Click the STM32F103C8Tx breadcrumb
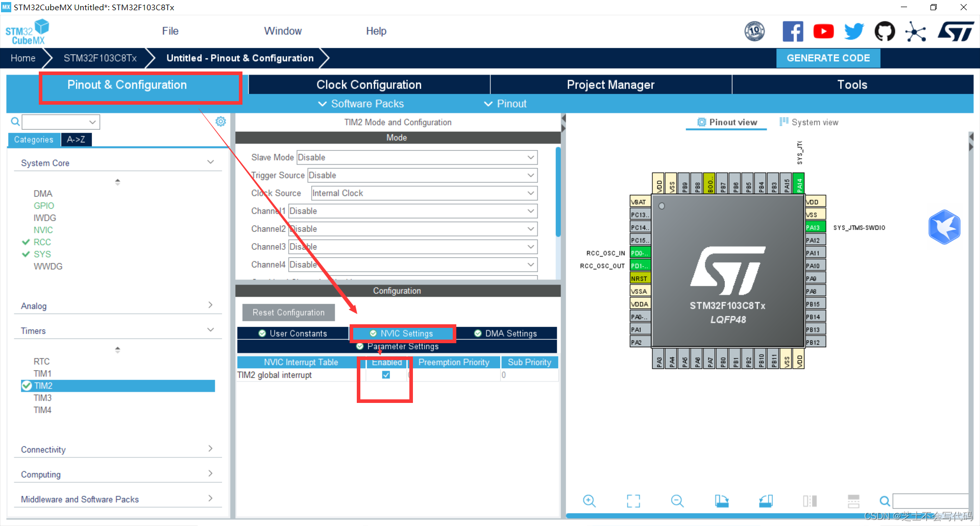The width and height of the screenshot is (980, 526). pyautogui.click(x=100, y=58)
